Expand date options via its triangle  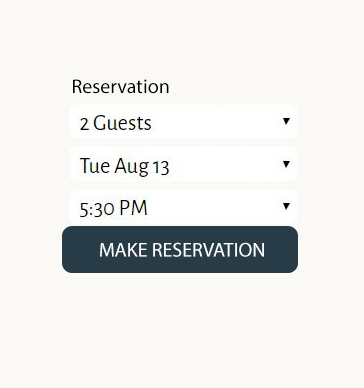286,164
